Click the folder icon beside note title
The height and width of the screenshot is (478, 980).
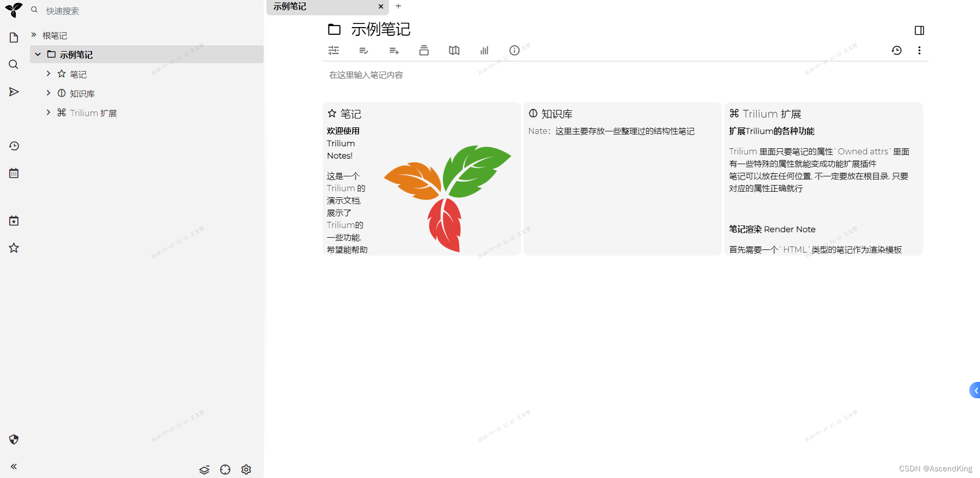334,29
